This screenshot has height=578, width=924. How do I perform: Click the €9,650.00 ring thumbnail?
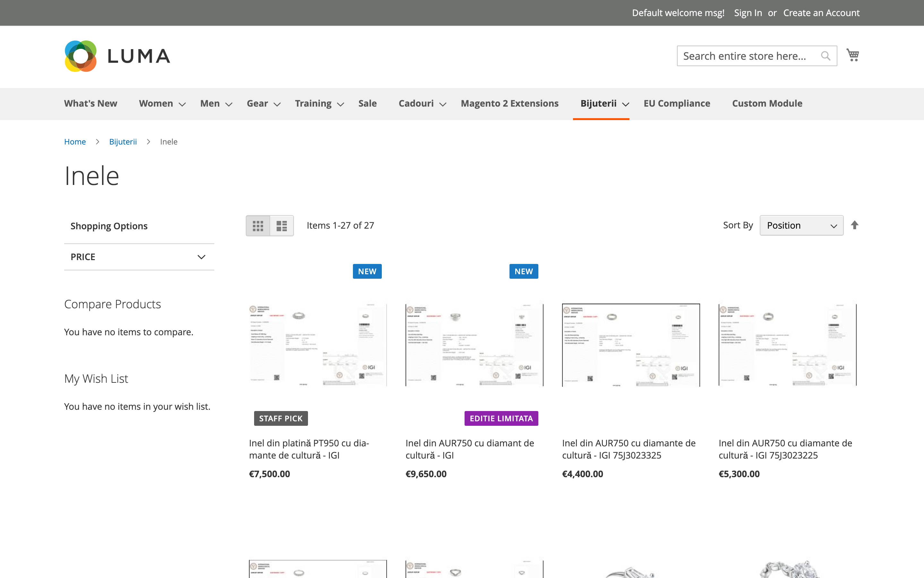(474, 345)
